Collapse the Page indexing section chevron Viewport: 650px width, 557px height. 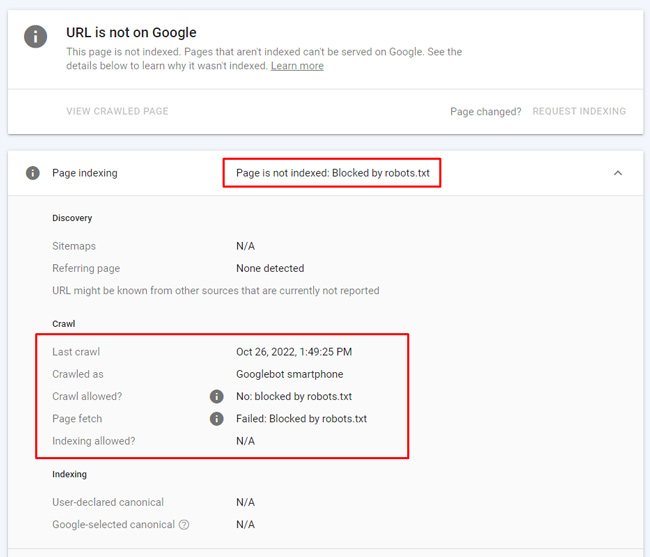[618, 173]
